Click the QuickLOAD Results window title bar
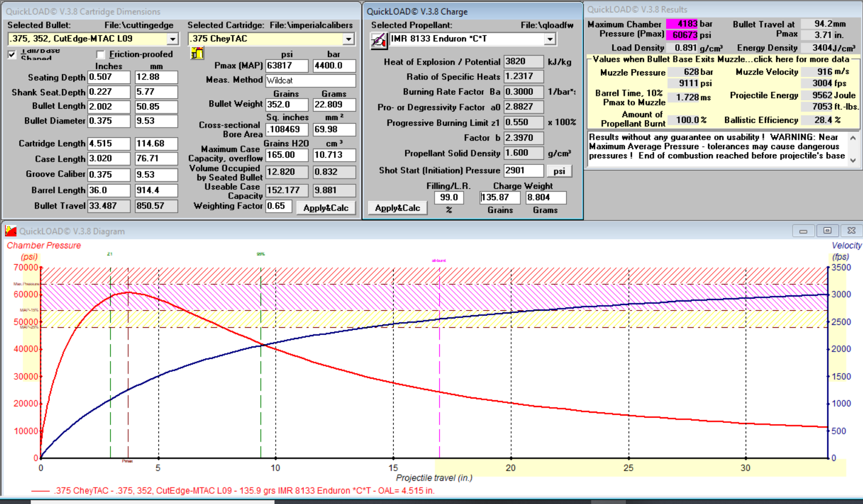This screenshot has height=504, width=863. pyautogui.click(x=723, y=10)
